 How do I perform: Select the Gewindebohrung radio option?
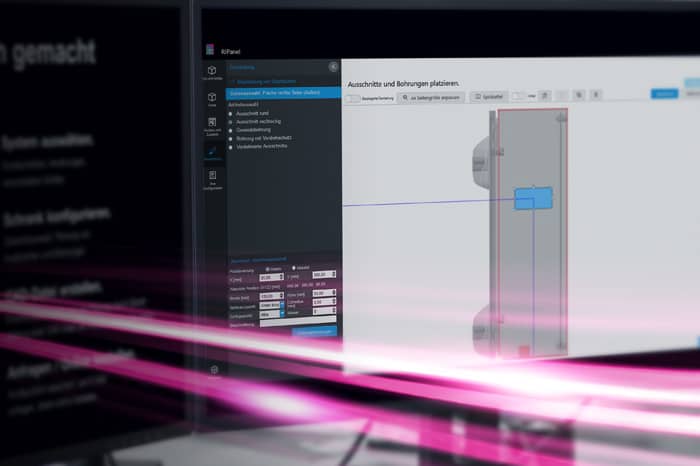(231, 131)
